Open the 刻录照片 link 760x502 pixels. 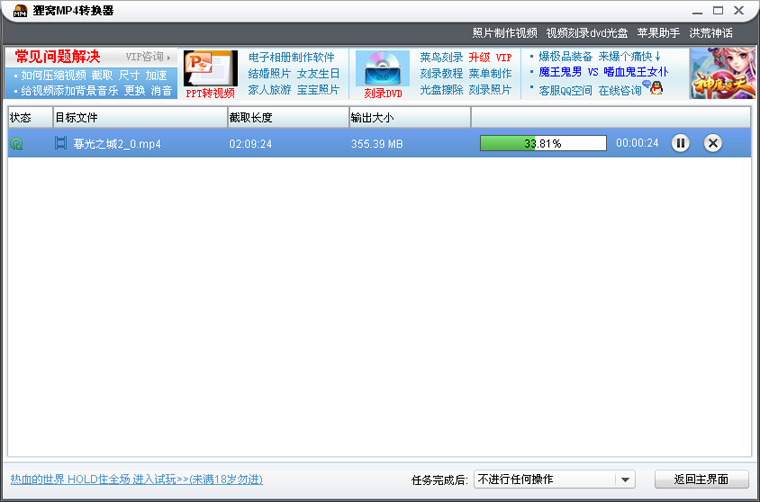pyautogui.click(x=490, y=90)
